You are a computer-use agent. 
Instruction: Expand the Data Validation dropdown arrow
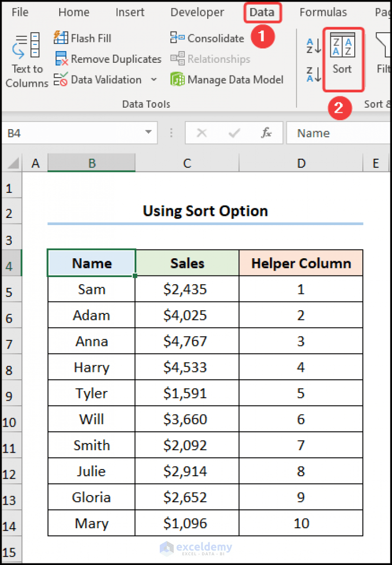point(154,80)
